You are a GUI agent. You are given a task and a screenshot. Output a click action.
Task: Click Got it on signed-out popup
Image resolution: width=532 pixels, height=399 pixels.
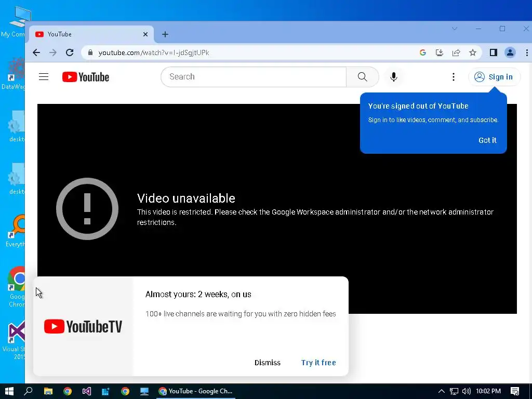coord(487,140)
